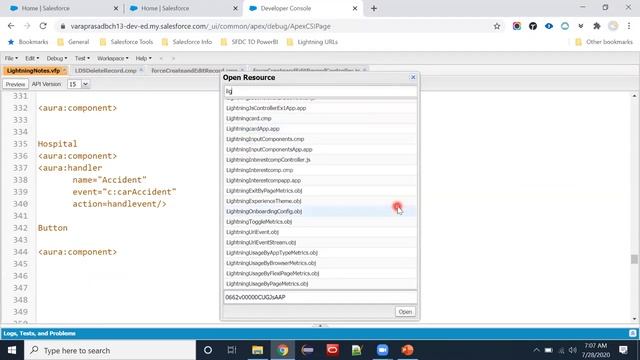
Task: Close the LDSDeleteRecord.cmp tab
Action: point(141,70)
